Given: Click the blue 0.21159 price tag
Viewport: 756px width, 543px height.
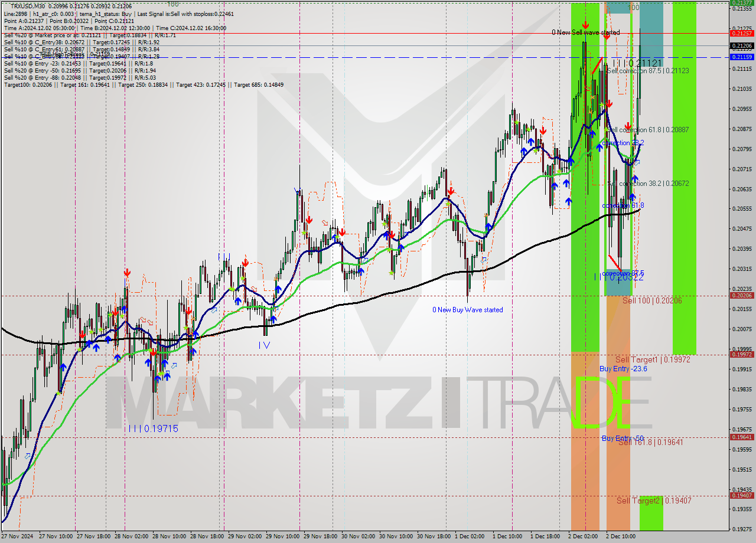Looking at the screenshot, I should coord(742,57).
